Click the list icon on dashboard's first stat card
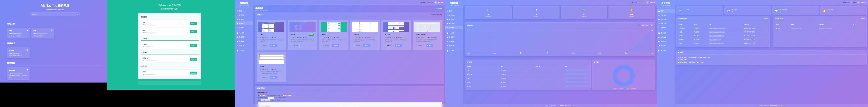 tap(681, 11)
